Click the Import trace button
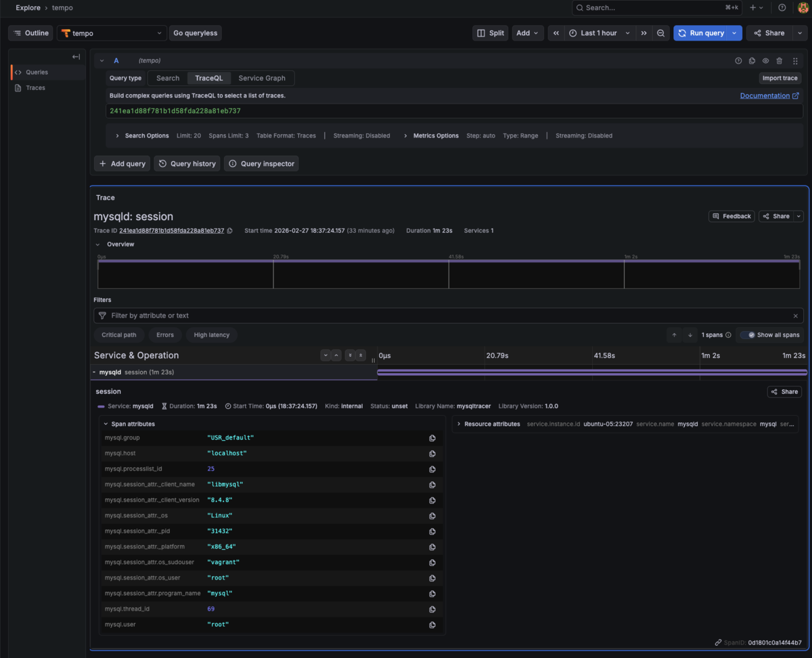Image resolution: width=812 pixels, height=658 pixels. coord(780,79)
